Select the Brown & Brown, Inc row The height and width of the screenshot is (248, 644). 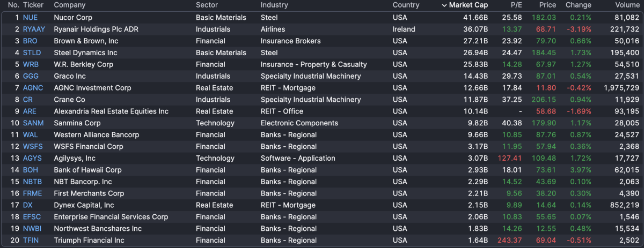pos(86,41)
